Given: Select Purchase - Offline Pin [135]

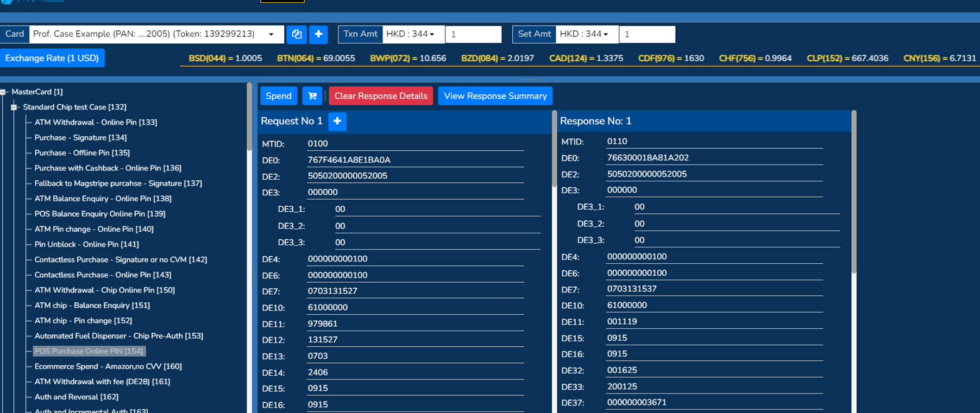Looking at the screenshot, I should (x=82, y=153).
